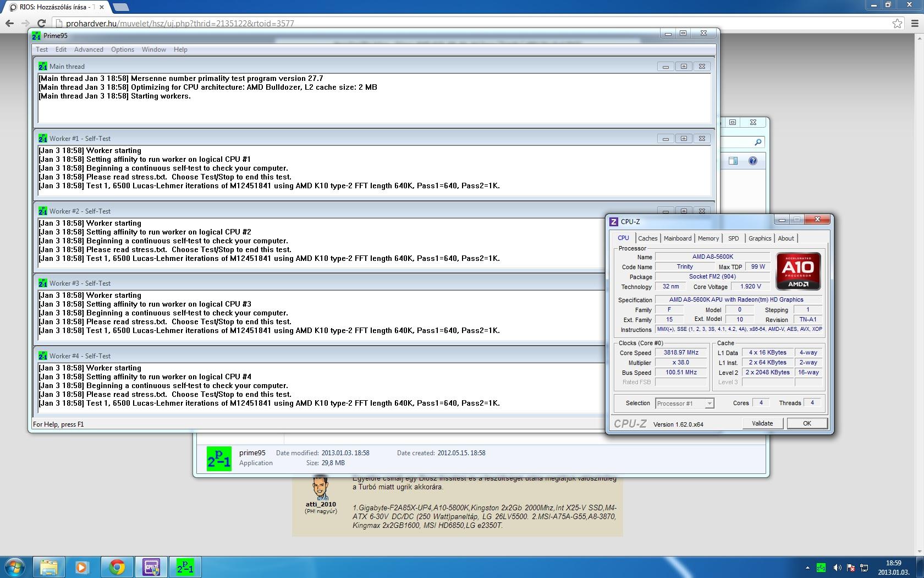
Task: Click the Core Voltage value 1.920 V
Action: coord(751,287)
